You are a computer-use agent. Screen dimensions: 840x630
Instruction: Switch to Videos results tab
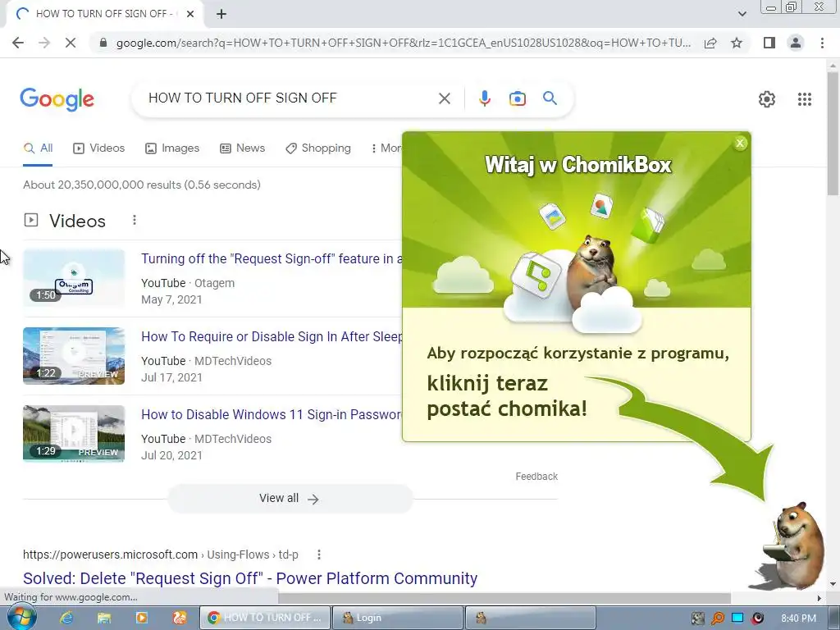pos(98,148)
